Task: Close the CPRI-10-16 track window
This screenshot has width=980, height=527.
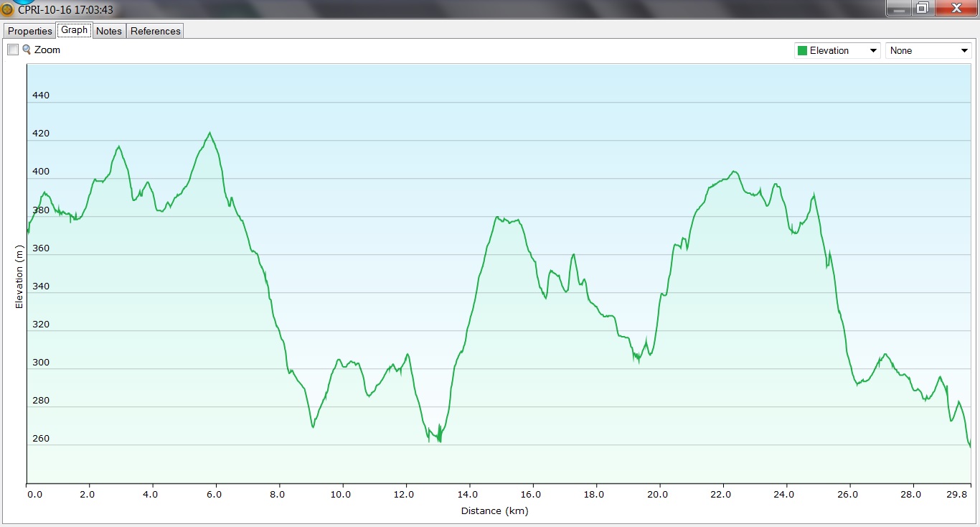Action: point(956,9)
